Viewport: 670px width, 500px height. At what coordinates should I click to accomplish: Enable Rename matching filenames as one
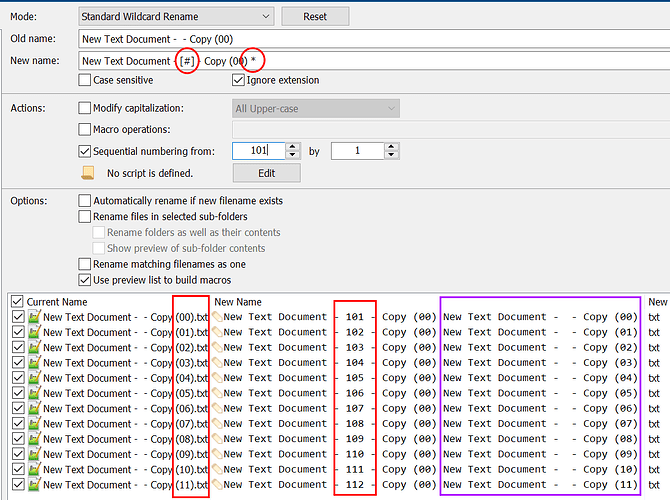pyautogui.click(x=85, y=264)
